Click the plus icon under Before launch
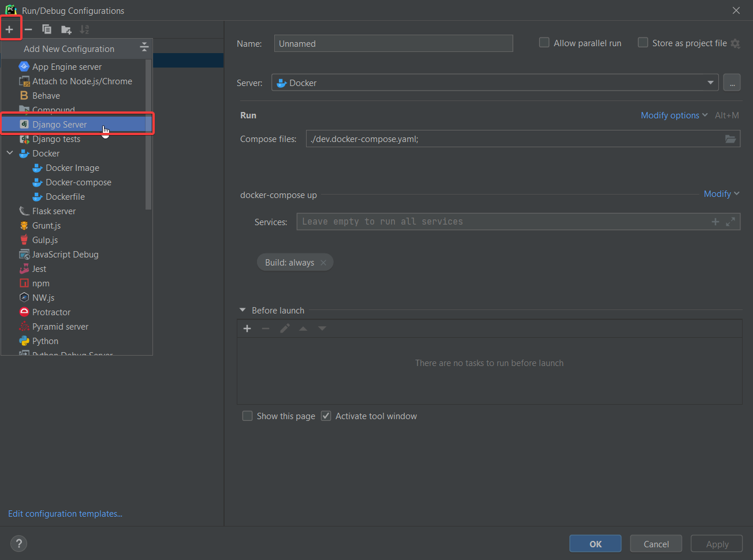Viewport: 753px width, 560px height. pyautogui.click(x=247, y=328)
